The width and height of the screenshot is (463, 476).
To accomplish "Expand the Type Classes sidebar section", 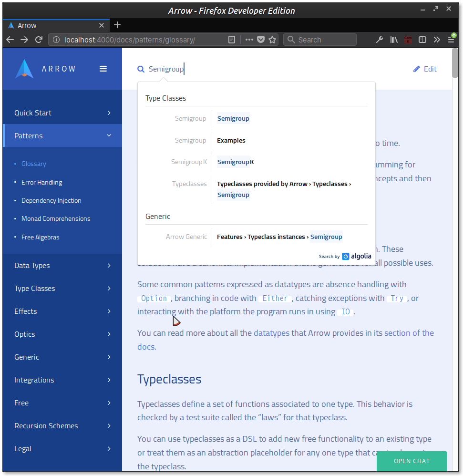I will coord(62,289).
